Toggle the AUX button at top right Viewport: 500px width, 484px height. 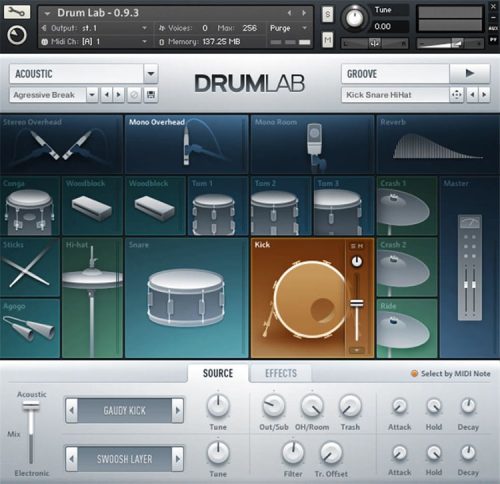pos(493,28)
